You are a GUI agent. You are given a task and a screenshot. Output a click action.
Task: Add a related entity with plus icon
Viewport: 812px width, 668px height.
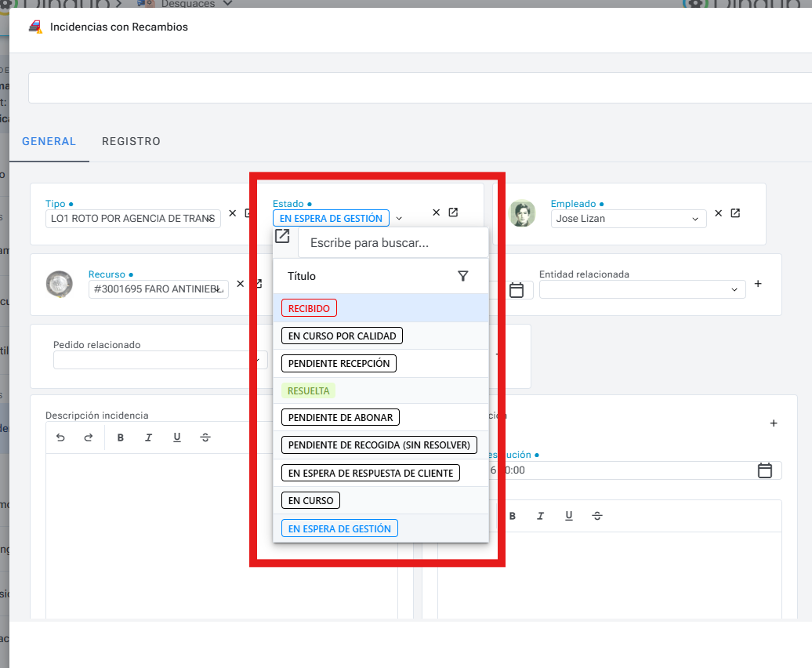(758, 284)
